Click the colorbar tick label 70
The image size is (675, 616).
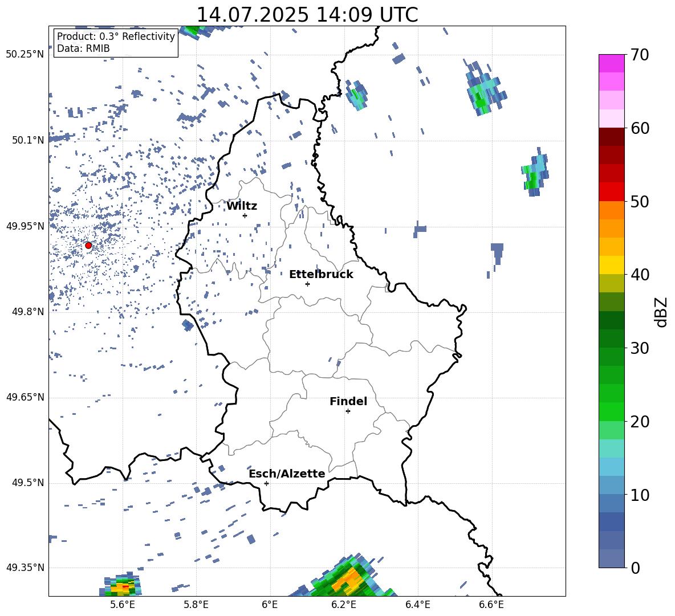coord(640,55)
